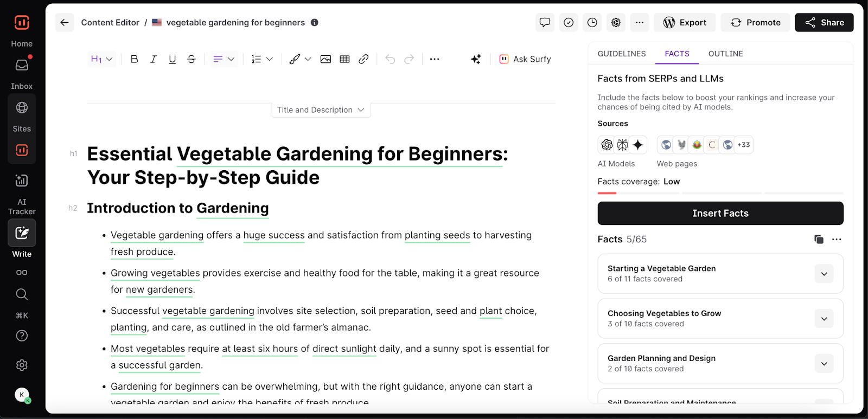Screen dimensions: 868x419
Task: Click the Facts coverage progress bar
Action: (720, 193)
